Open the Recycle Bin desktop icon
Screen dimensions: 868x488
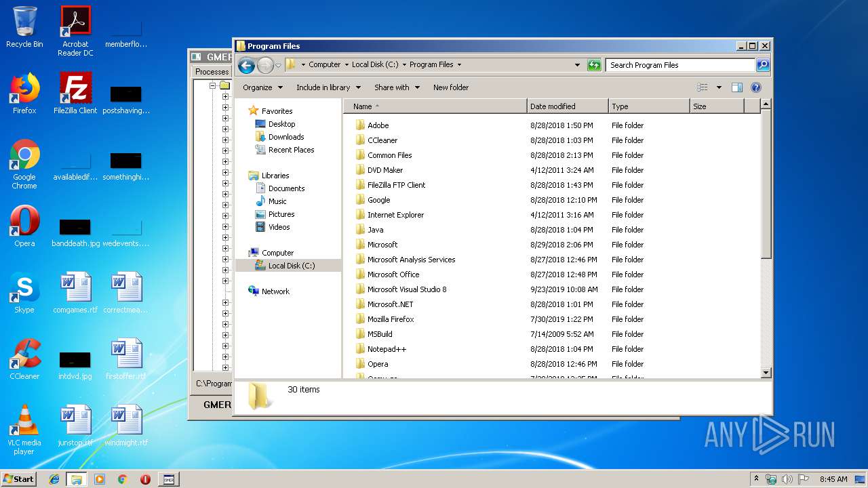click(x=24, y=27)
